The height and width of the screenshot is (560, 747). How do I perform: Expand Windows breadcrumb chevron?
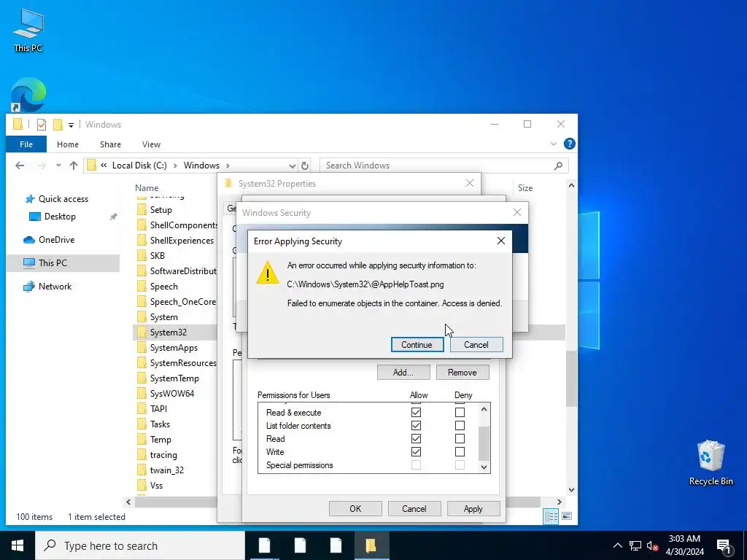228,166
